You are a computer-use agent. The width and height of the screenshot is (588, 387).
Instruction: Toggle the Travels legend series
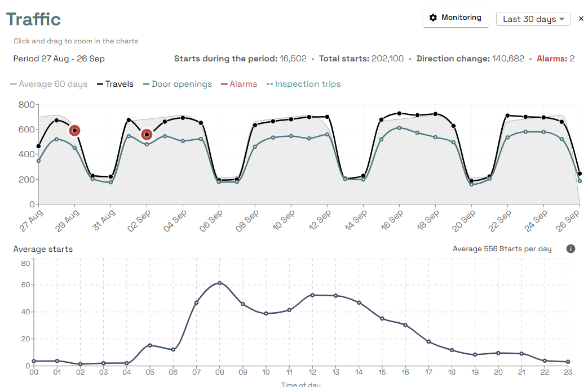click(115, 84)
